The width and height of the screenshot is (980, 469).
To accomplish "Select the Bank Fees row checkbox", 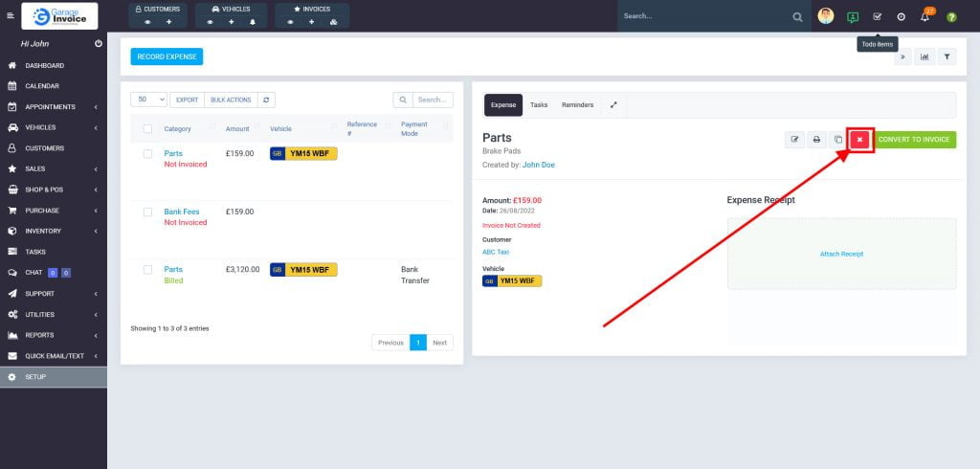I will click(x=147, y=212).
